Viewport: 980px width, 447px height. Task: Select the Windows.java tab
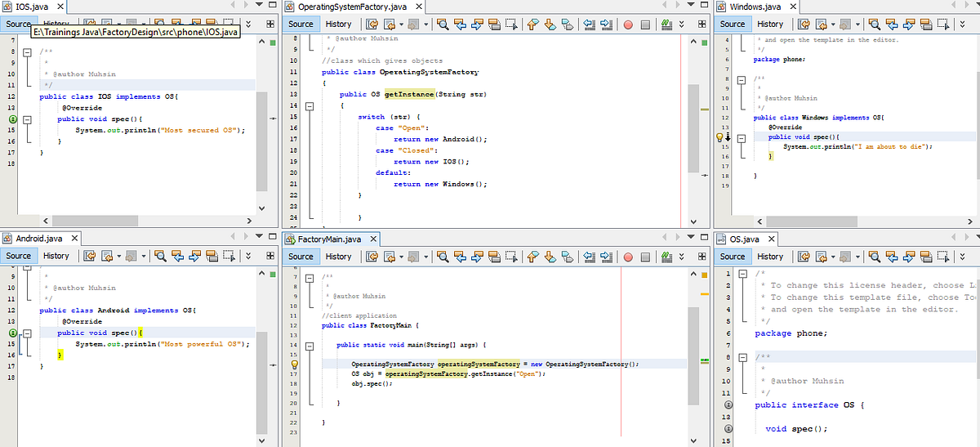pos(755,7)
